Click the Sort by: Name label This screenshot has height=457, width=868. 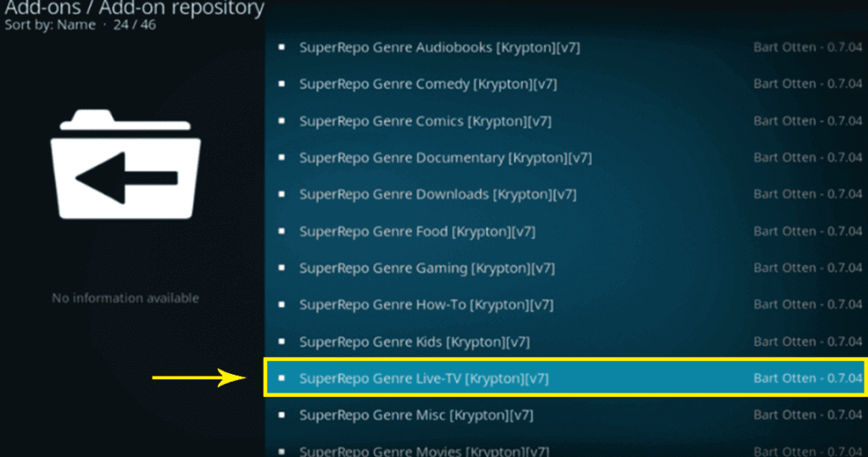(50, 25)
